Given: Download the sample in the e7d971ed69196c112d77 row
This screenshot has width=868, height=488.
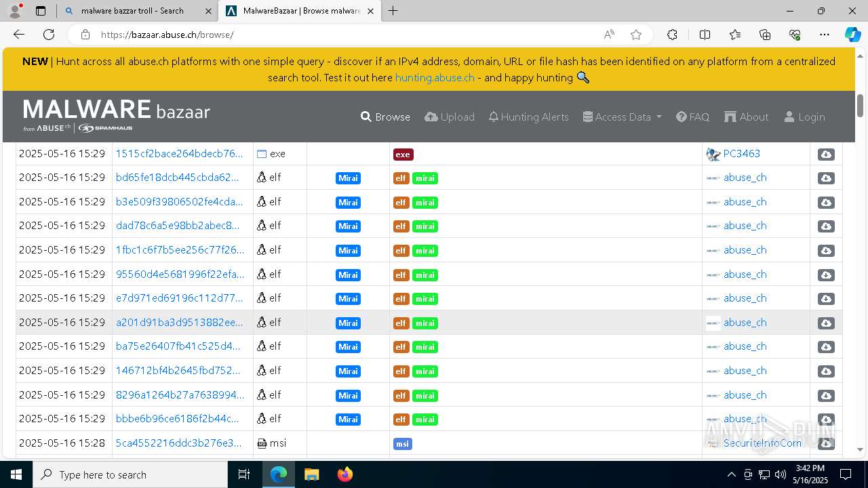Looking at the screenshot, I should 826,299.
